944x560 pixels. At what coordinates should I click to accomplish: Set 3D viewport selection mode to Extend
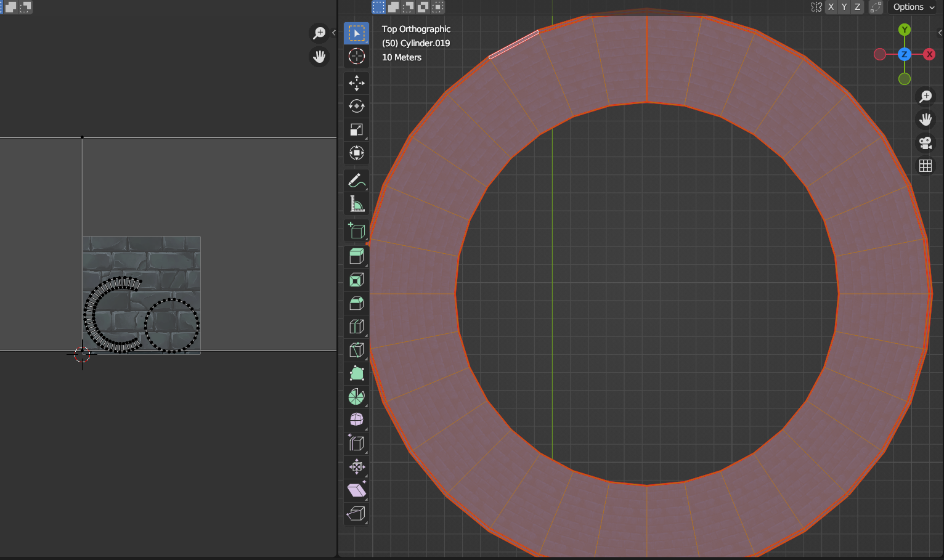point(393,7)
